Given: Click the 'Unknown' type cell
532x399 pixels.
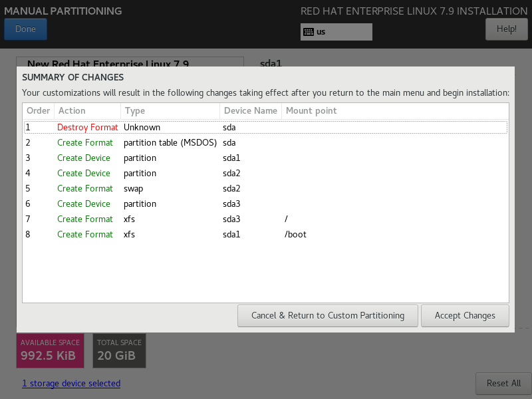Looking at the screenshot, I should click(142, 127).
